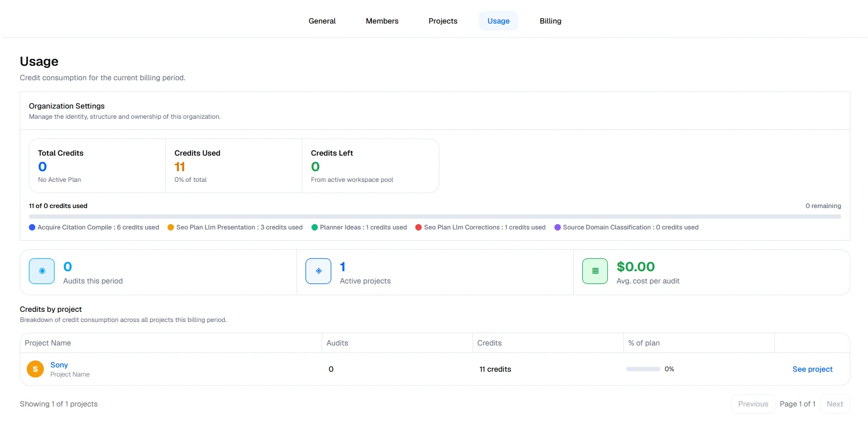Click the blue Acquire Citation Compile dot

[x=32, y=227]
